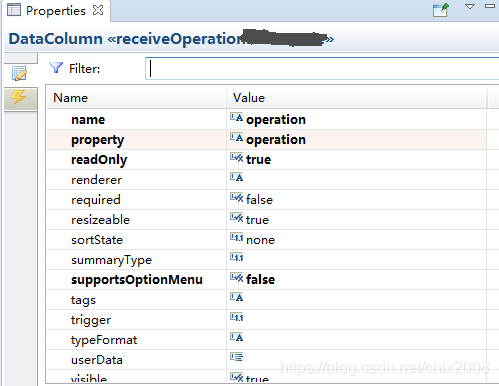Edit the supportsOptionMenu value 'false'

pos(260,280)
